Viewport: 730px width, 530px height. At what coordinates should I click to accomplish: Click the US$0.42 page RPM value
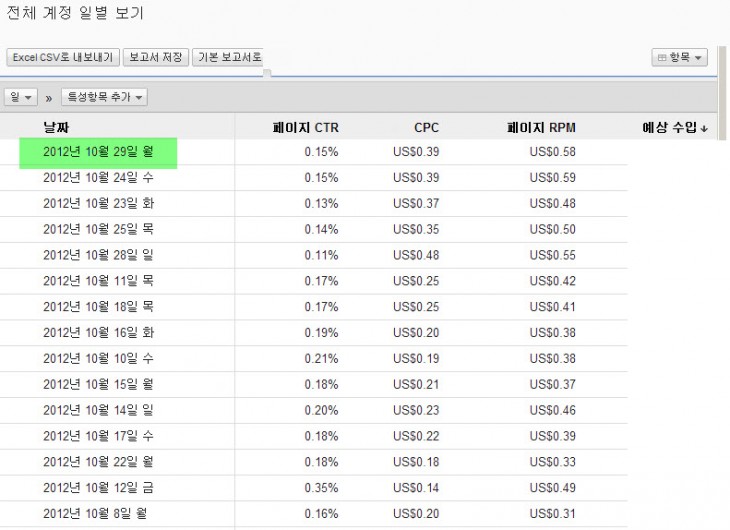553,281
